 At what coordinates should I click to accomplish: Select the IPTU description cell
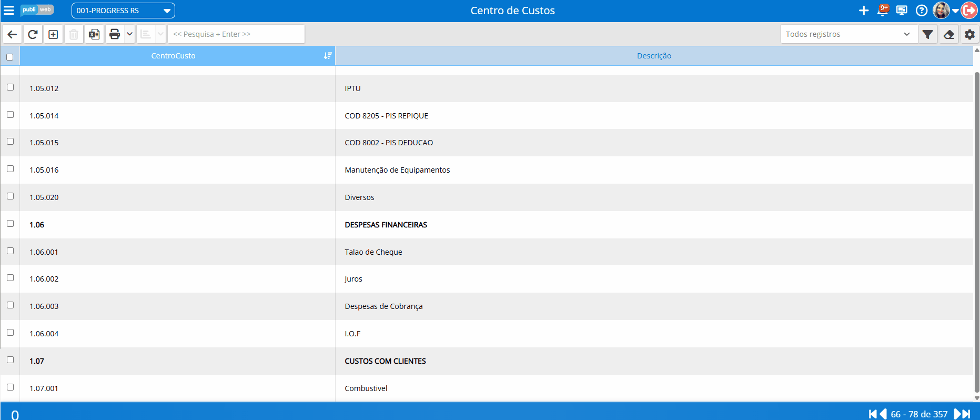[x=654, y=88]
